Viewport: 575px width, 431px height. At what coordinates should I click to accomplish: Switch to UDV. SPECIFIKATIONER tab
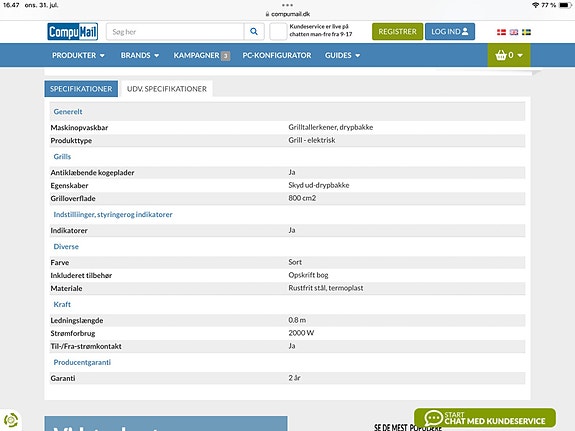tap(167, 89)
